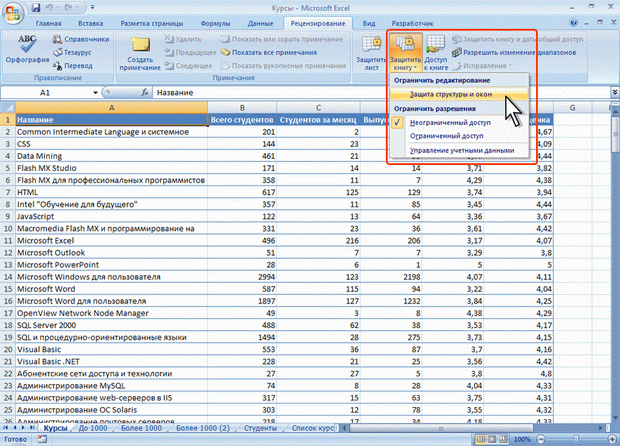Select row 11 header
The image size is (620, 446).
click(8, 241)
